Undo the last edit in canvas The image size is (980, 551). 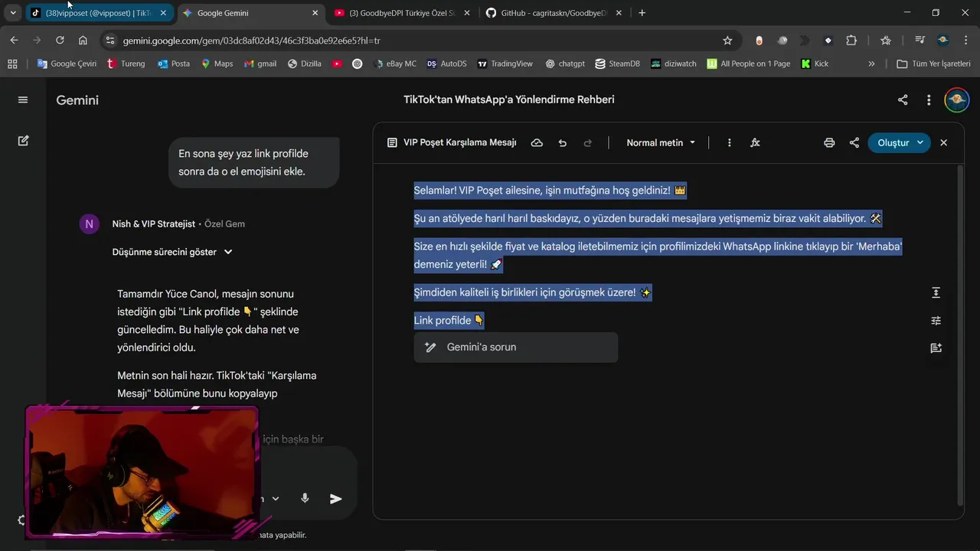[563, 142]
